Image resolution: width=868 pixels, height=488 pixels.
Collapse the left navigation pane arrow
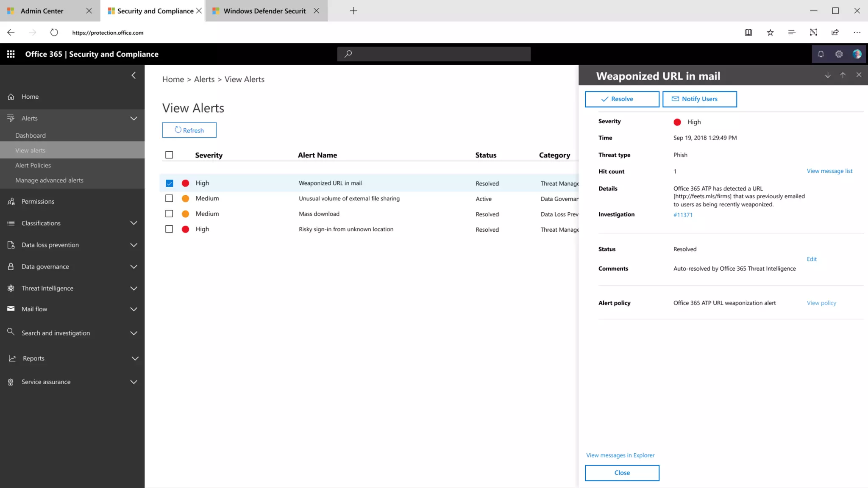pyautogui.click(x=134, y=75)
